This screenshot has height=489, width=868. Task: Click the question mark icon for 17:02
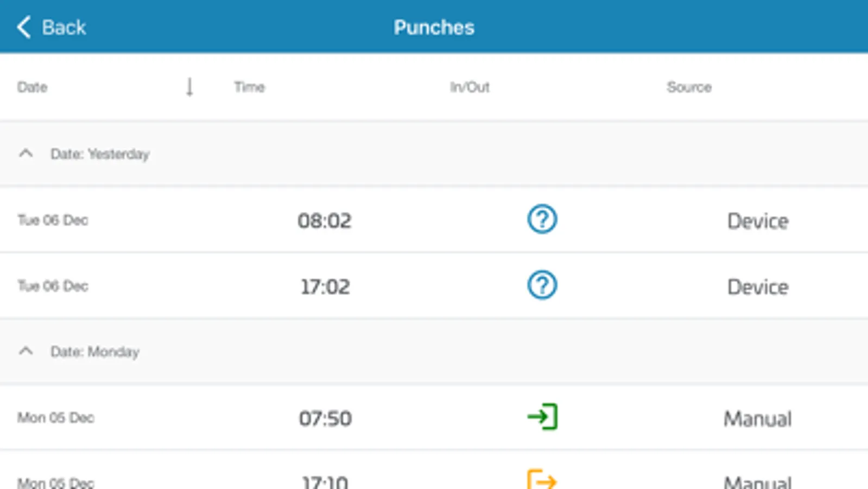click(542, 286)
